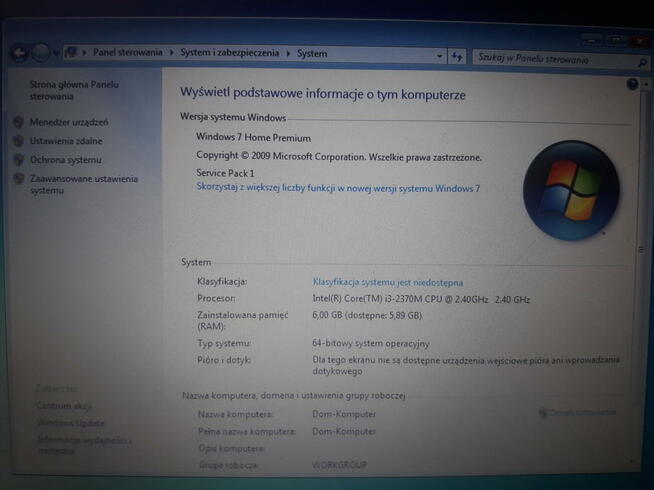This screenshot has height=490, width=654.
Task: Open 'Menedżer urządzeń' link
Action: pos(69,122)
